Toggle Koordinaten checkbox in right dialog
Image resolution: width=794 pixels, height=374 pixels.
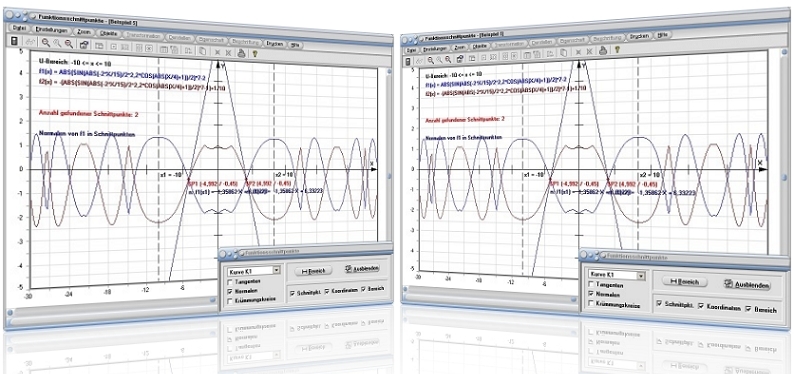coord(701,306)
